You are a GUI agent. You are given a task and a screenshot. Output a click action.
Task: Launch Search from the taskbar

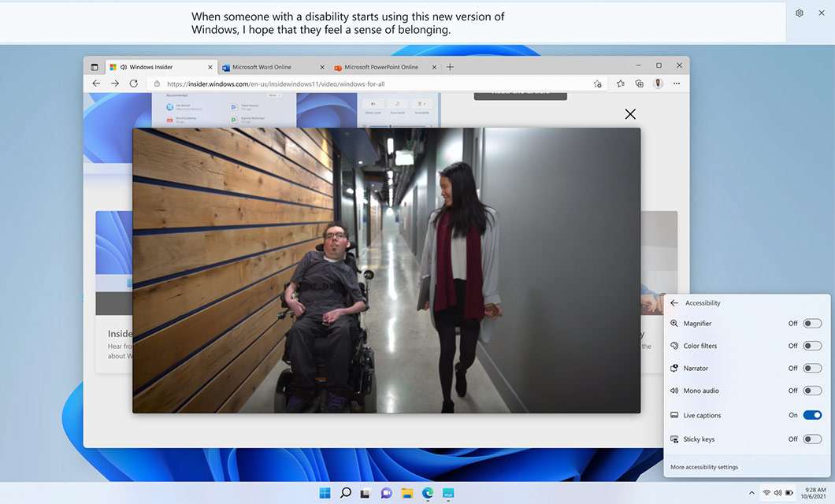pyautogui.click(x=345, y=492)
